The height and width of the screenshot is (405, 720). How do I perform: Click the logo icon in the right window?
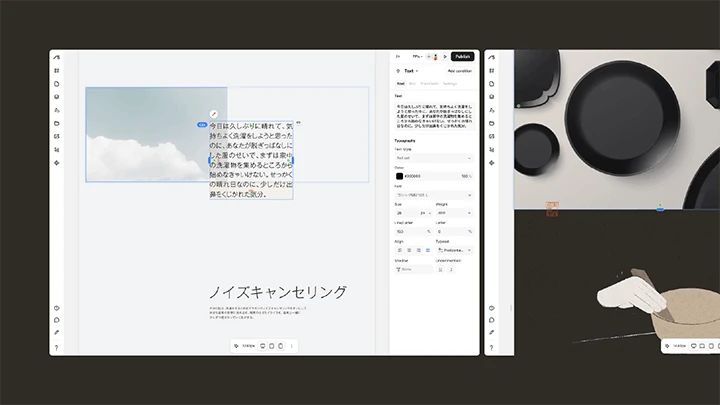click(x=492, y=57)
